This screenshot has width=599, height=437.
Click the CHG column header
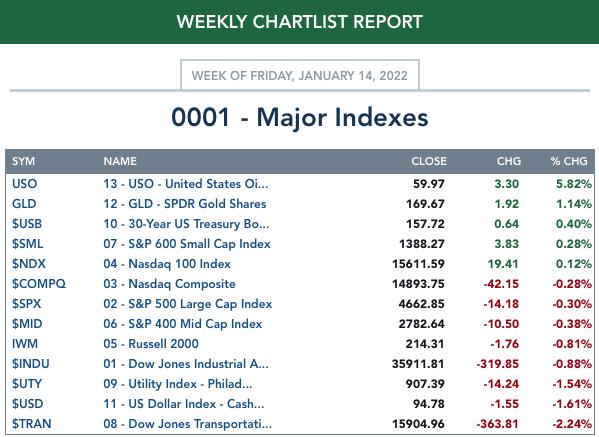[x=509, y=161]
